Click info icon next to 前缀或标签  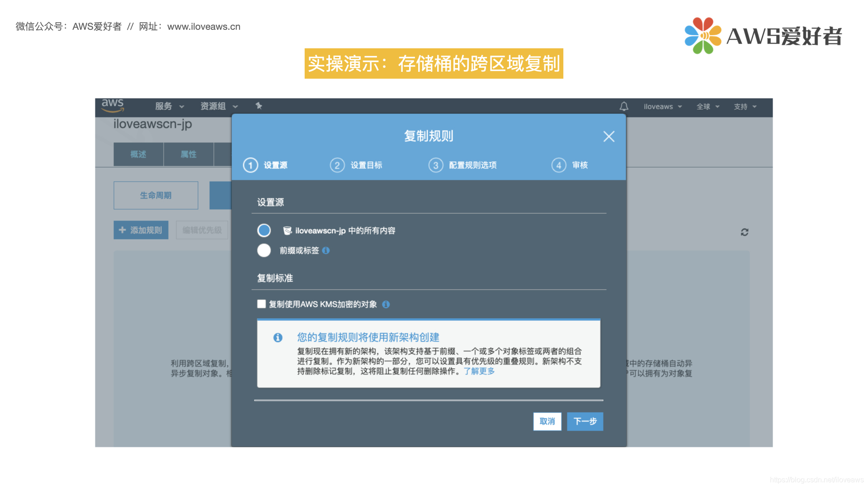[326, 250]
